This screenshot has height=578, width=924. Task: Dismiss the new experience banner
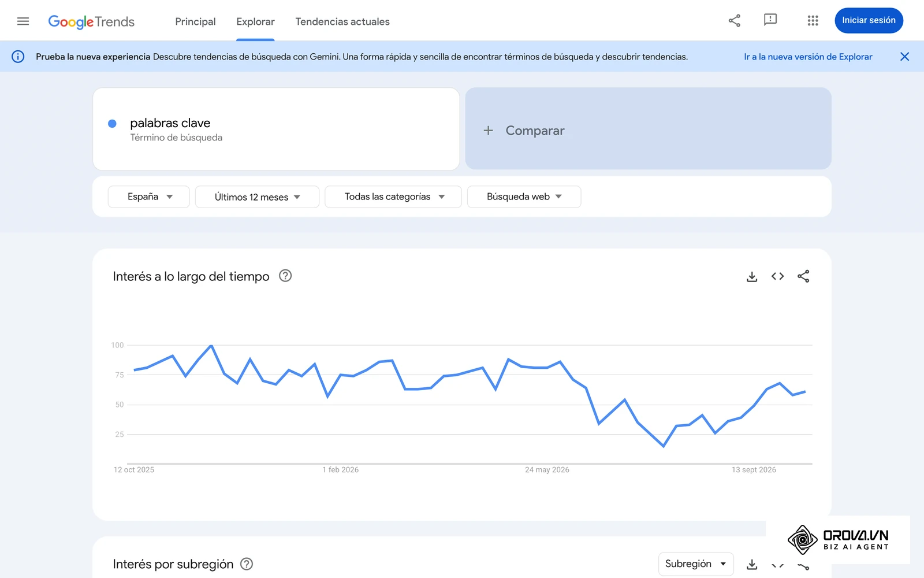click(x=904, y=57)
